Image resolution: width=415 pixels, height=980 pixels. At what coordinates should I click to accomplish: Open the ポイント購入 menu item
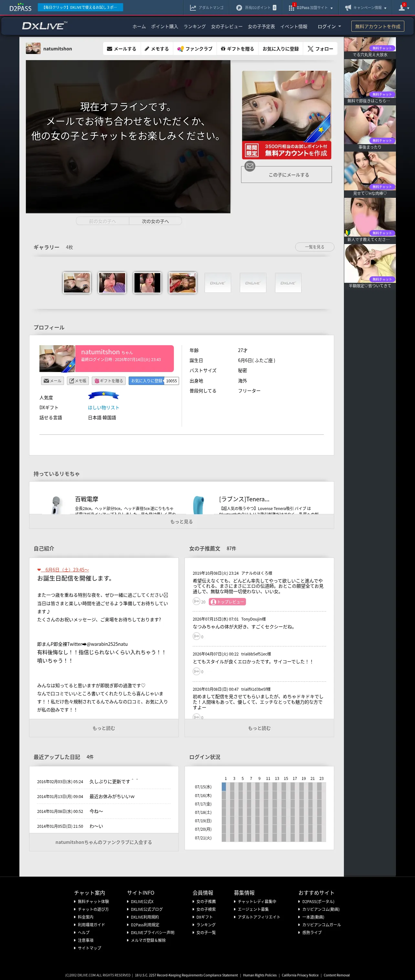[164, 26]
